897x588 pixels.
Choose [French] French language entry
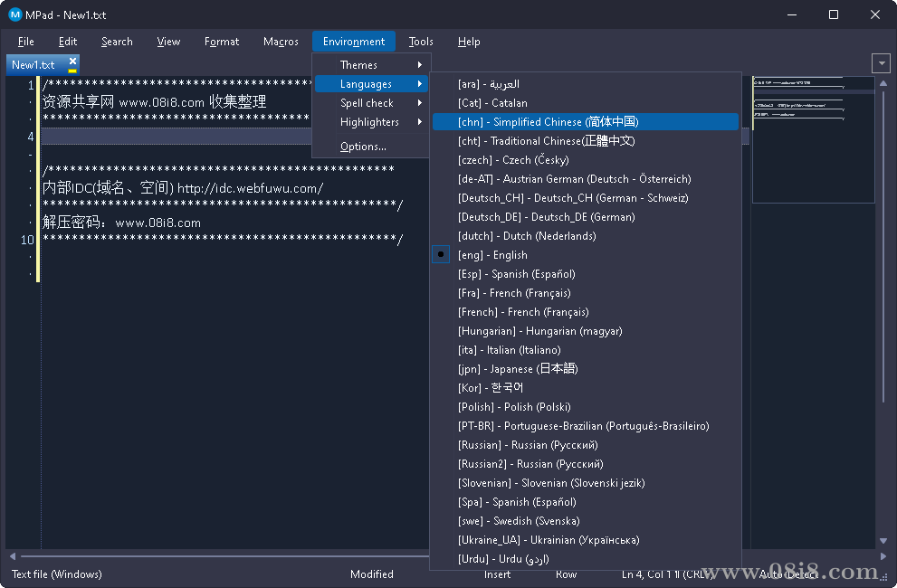click(x=586, y=312)
